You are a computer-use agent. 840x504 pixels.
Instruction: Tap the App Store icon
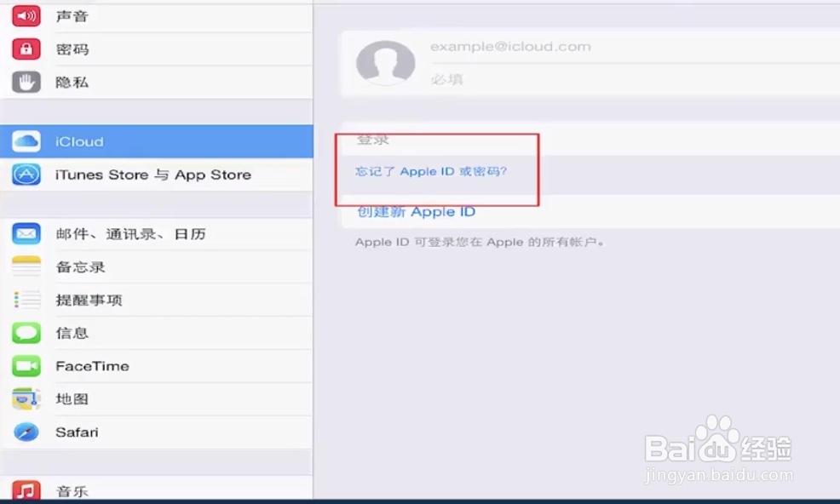(26, 175)
